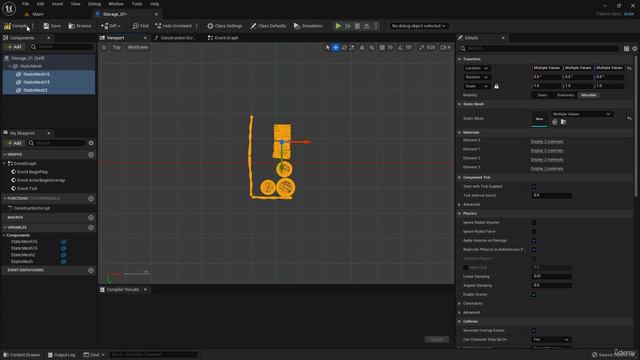This screenshot has height=360, width=640.
Task: Toggle surface snapping icon in viewport
Action: tap(362, 47)
